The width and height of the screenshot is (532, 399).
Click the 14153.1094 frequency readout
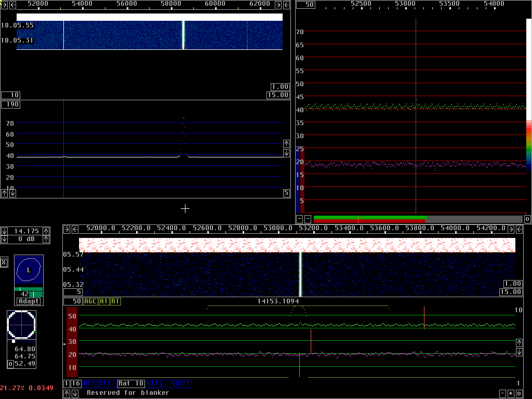click(x=278, y=301)
